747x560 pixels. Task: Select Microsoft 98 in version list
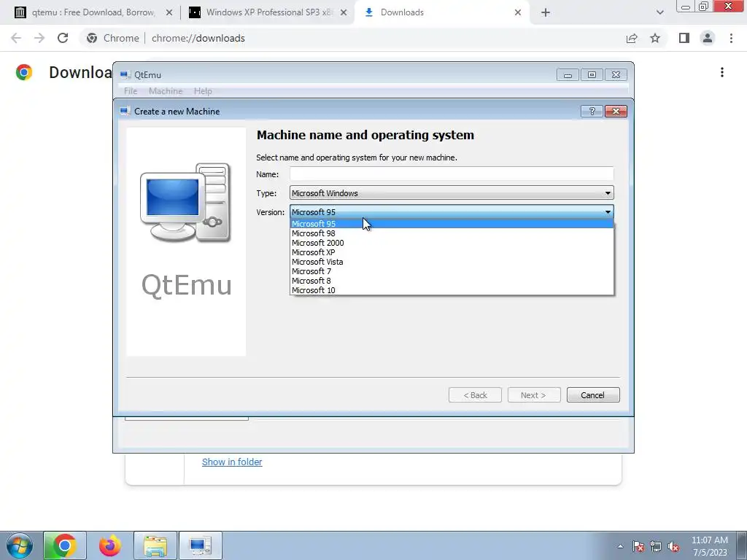point(452,233)
